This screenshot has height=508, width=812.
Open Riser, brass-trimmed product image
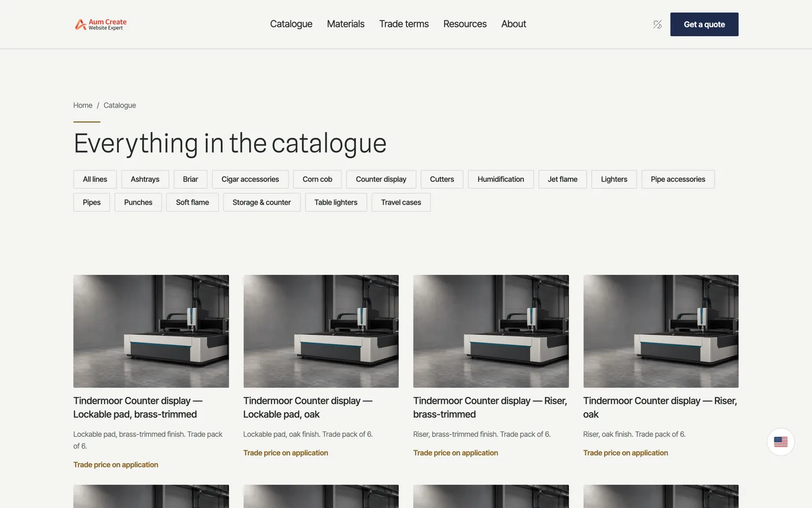coord(491,331)
